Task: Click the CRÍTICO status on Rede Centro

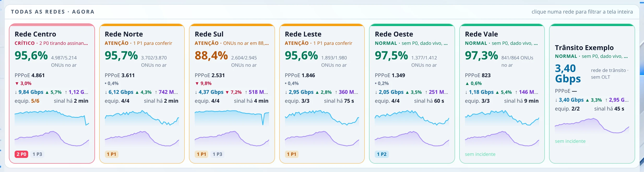Action: (25, 43)
